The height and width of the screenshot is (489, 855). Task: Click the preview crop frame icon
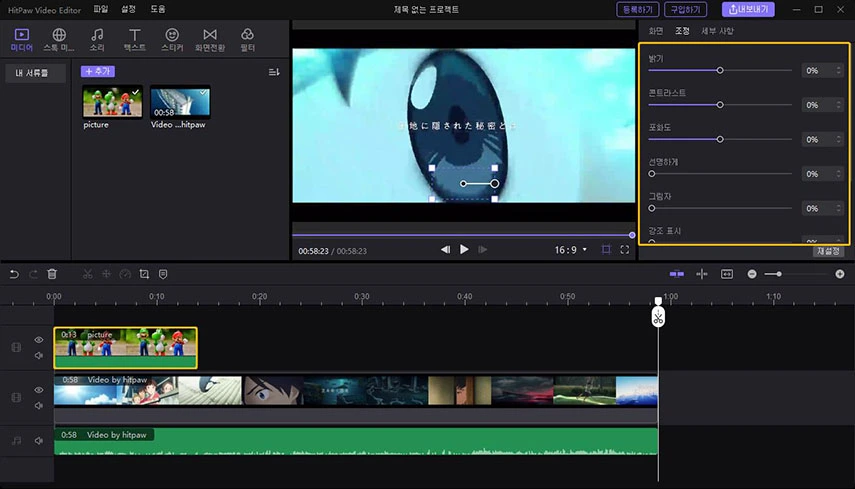point(606,250)
